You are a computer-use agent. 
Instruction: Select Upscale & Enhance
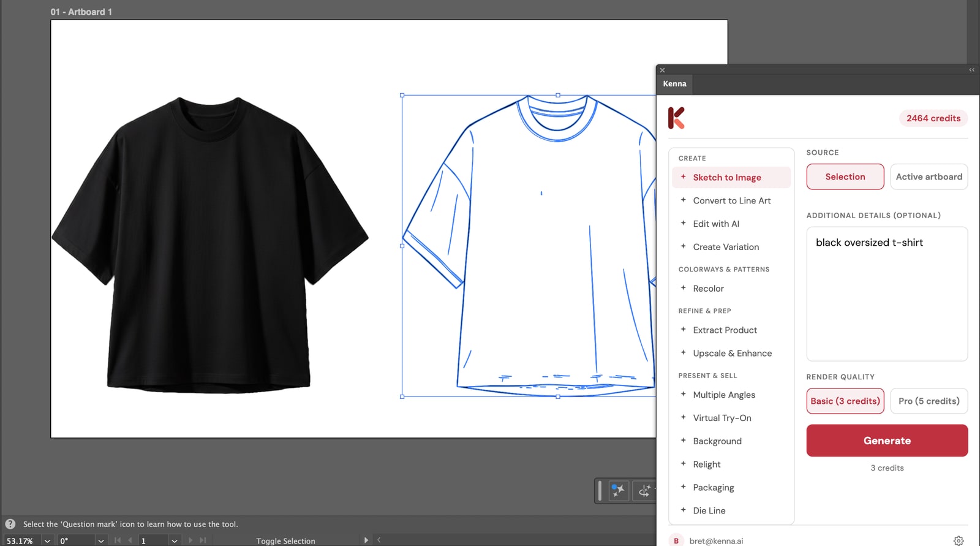tap(731, 353)
